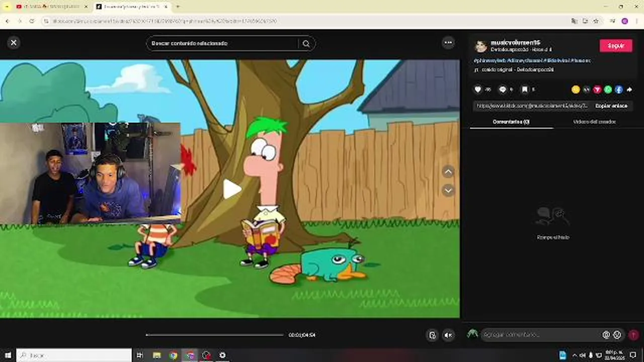Click the yellow repost share icon
This screenshot has width=644, height=362.
tap(576, 89)
